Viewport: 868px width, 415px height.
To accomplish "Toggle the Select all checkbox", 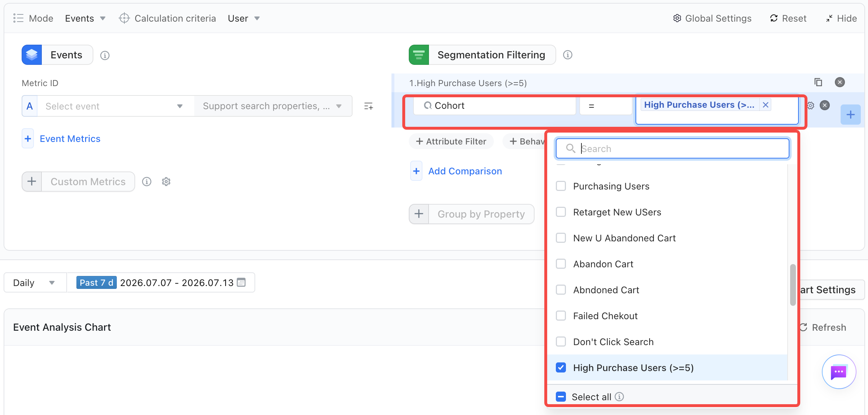I will [x=561, y=397].
